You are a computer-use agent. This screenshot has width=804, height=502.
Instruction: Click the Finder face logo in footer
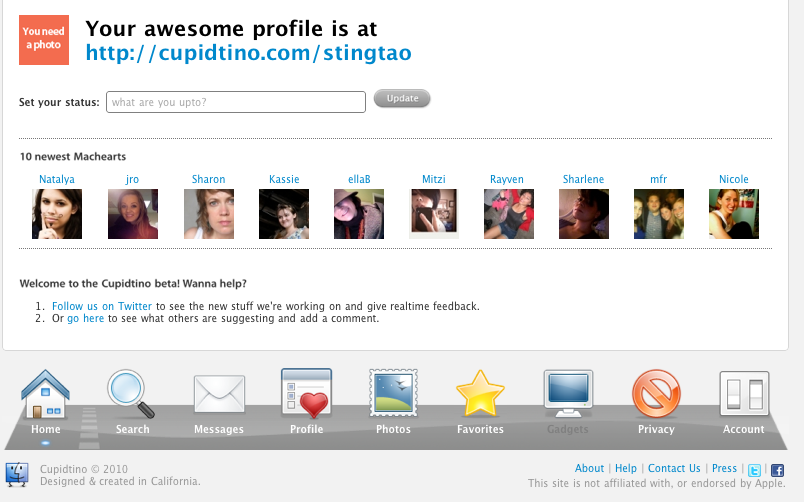(x=17, y=474)
